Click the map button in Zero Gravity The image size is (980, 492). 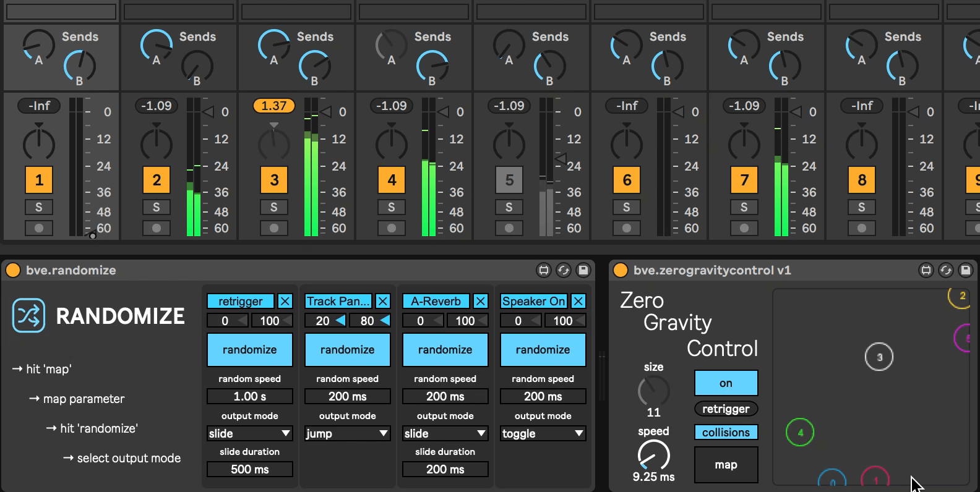click(x=726, y=465)
